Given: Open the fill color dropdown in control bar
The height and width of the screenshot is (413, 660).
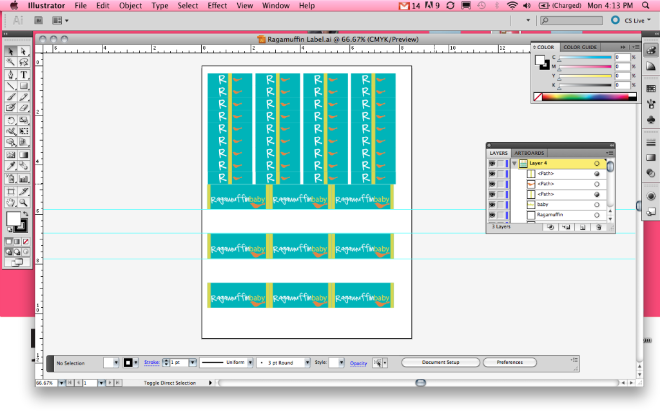Looking at the screenshot, I should tap(116, 362).
